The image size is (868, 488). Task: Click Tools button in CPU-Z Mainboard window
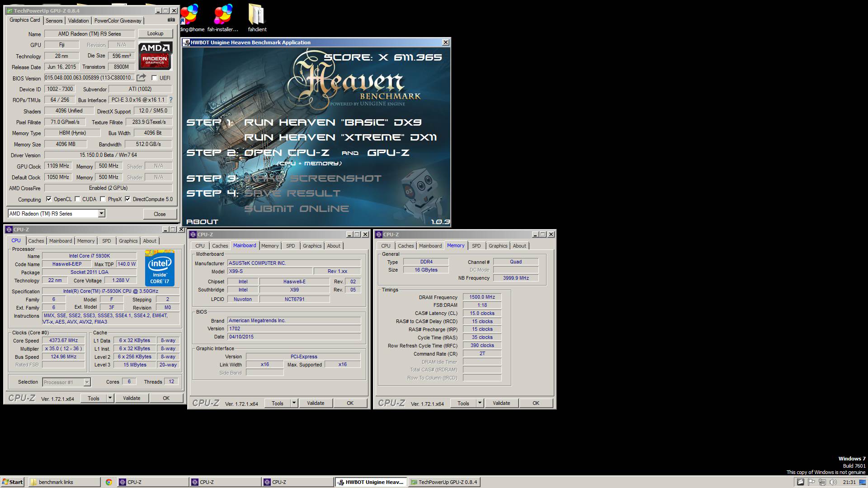[278, 403]
